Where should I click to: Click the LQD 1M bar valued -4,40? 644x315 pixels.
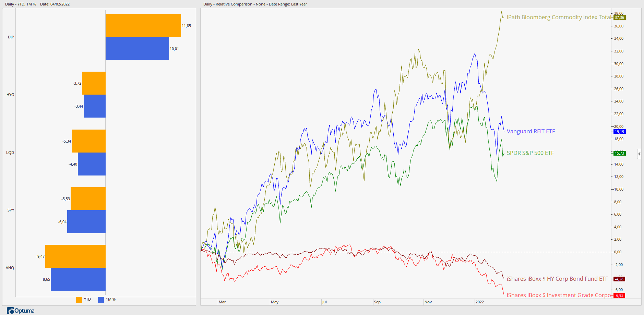92,164
